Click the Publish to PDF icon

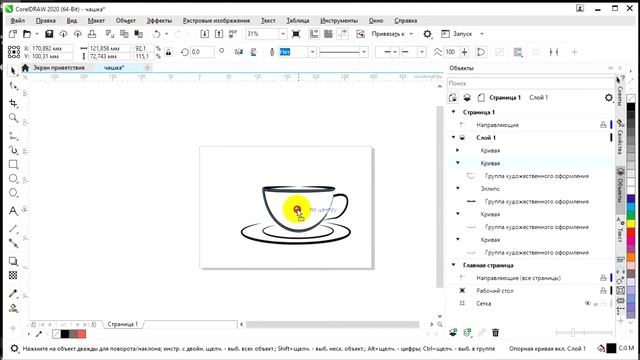coord(233,34)
